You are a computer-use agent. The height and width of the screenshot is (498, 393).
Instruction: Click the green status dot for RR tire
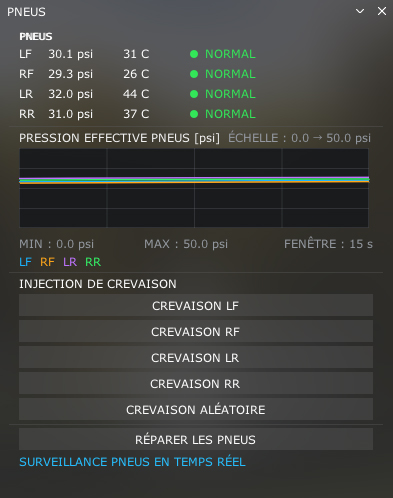pos(194,114)
